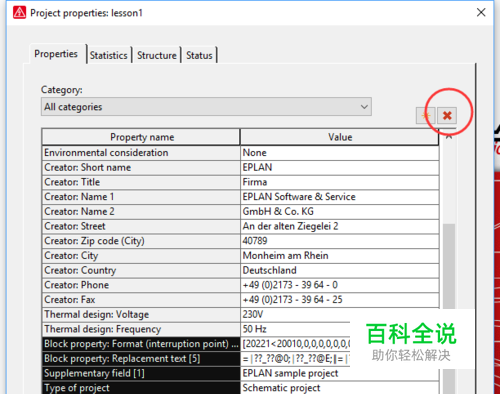Select the Creator: Title property

click(141, 182)
